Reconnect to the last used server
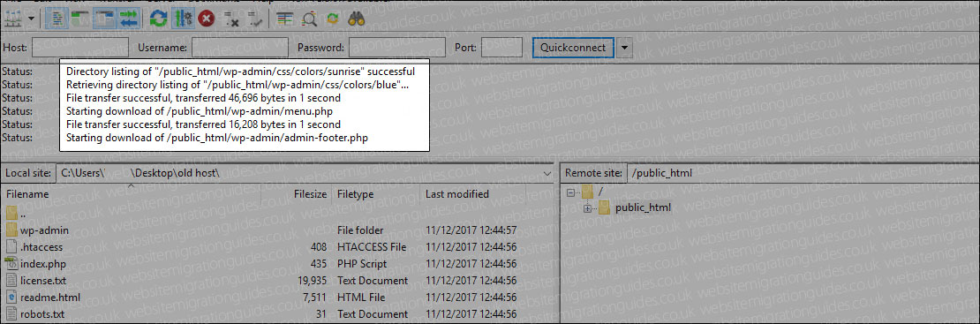The height and width of the screenshot is (324, 980). [x=256, y=19]
